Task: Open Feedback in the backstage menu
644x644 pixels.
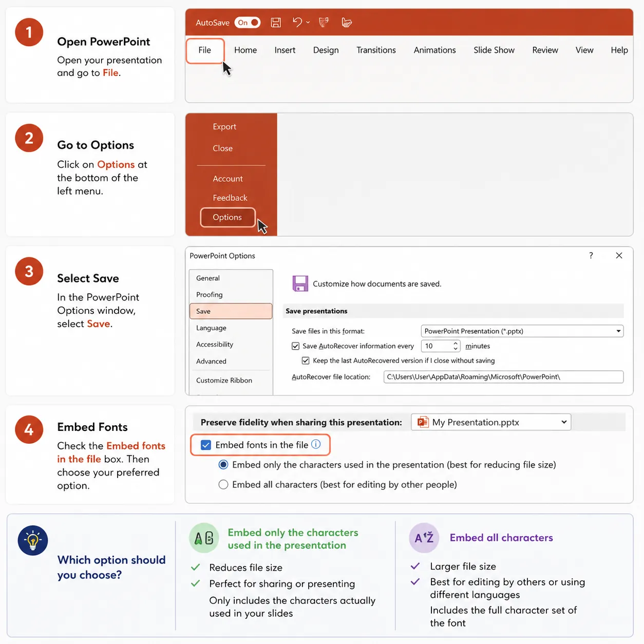Action: point(230,198)
